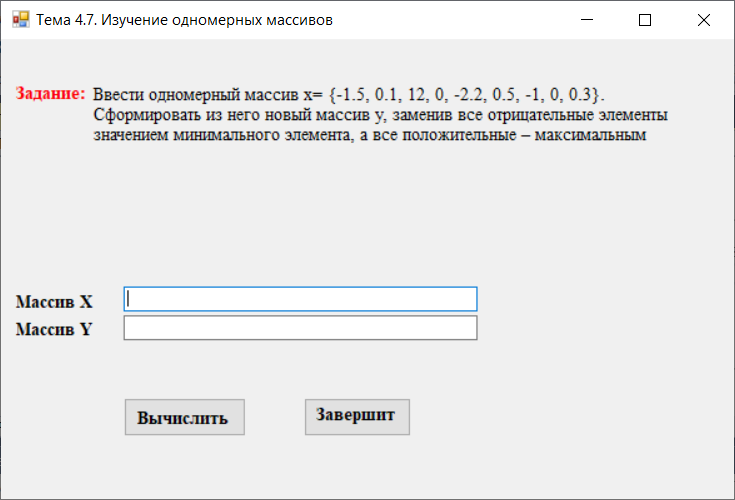Close the Тема 4.7 window

coord(704,20)
